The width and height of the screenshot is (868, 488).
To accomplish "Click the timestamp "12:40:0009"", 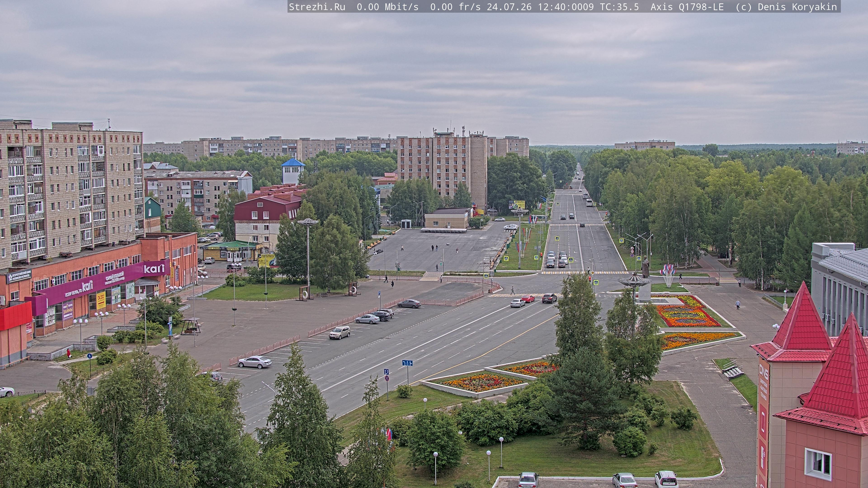I will coord(565,7).
